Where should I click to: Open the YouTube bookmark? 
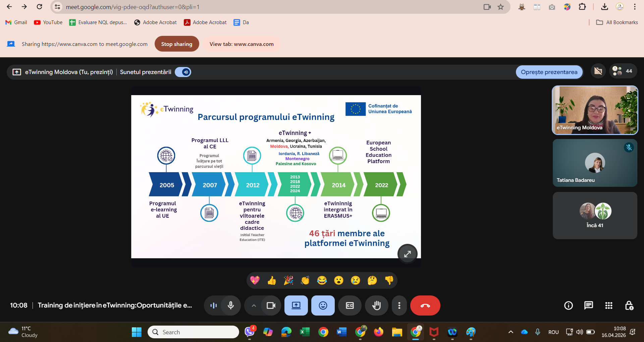48,22
